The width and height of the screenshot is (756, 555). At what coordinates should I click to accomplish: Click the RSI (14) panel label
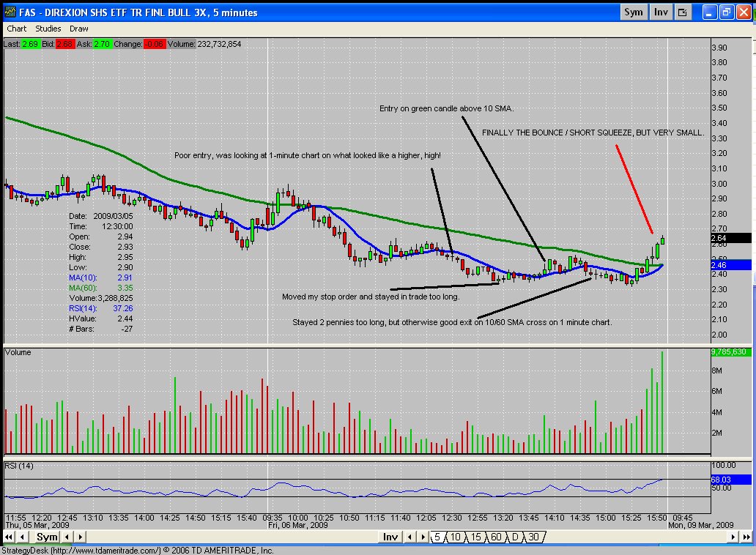tap(19, 466)
